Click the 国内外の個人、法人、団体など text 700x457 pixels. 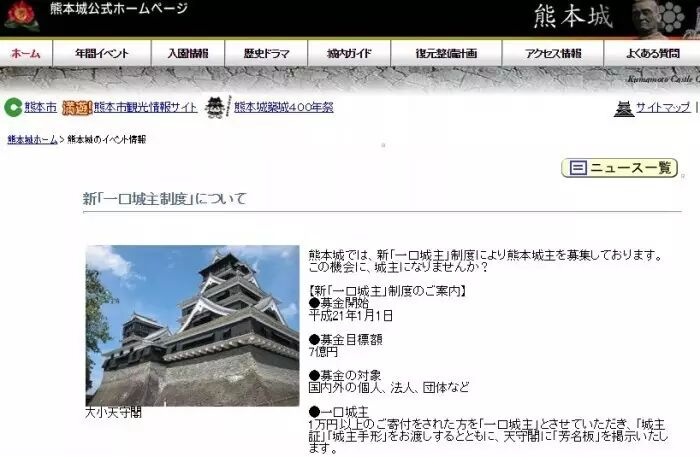point(389,387)
